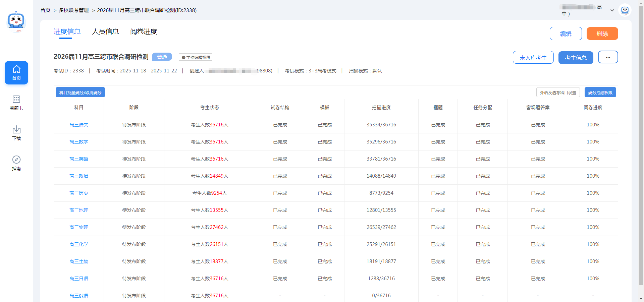Click the 学校编辑权限 gear tag
Viewport: 644px width, 302px height.
(x=196, y=57)
